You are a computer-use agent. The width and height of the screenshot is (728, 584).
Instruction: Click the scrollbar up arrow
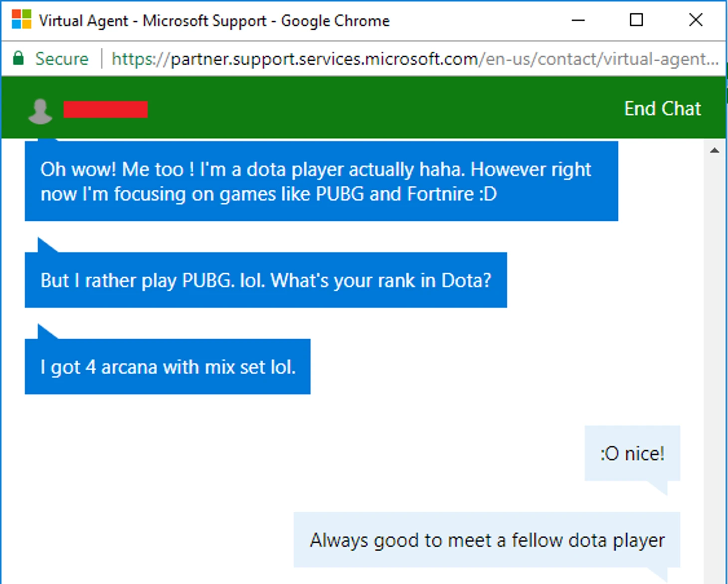pos(715,150)
